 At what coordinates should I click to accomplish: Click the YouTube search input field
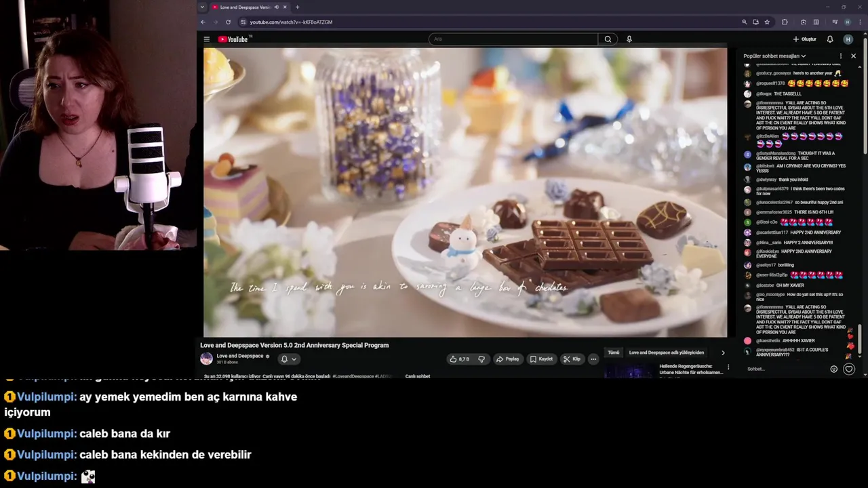pyautogui.click(x=513, y=39)
